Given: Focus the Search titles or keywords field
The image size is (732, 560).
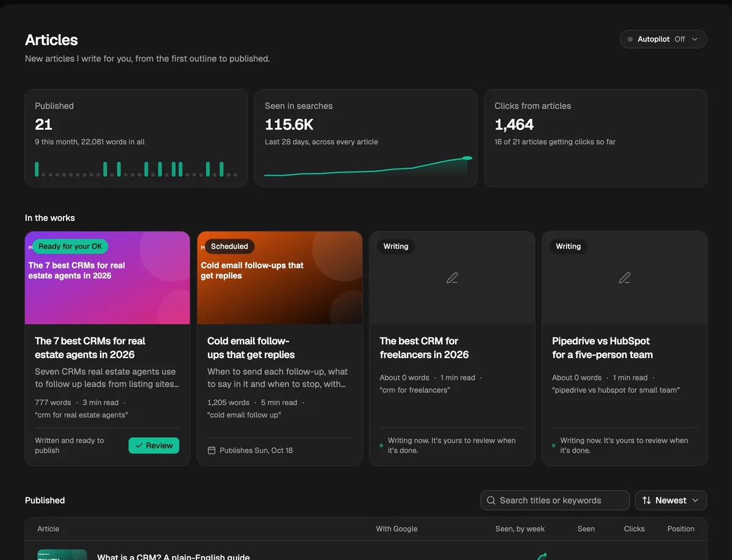Looking at the screenshot, I should coord(555,500).
